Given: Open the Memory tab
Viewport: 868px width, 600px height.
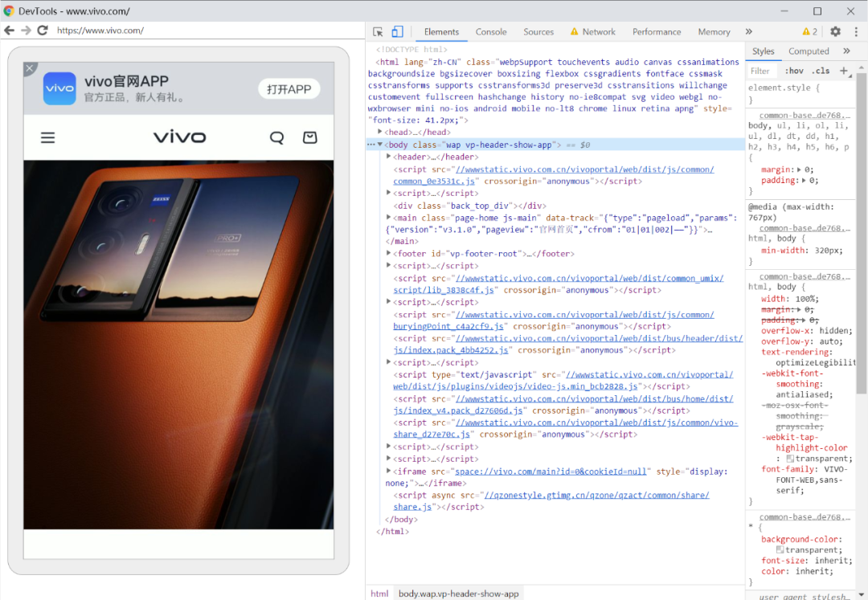Looking at the screenshot, I should coord(714,31).
